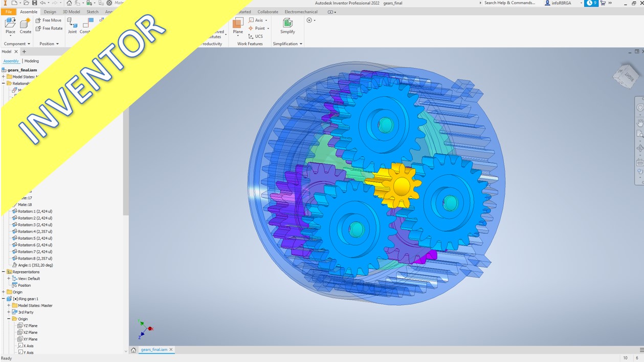This screenshot has width=644, height=362.
Task: Collapse the Ring gear:1 node
Action: [x=4, y=299]
